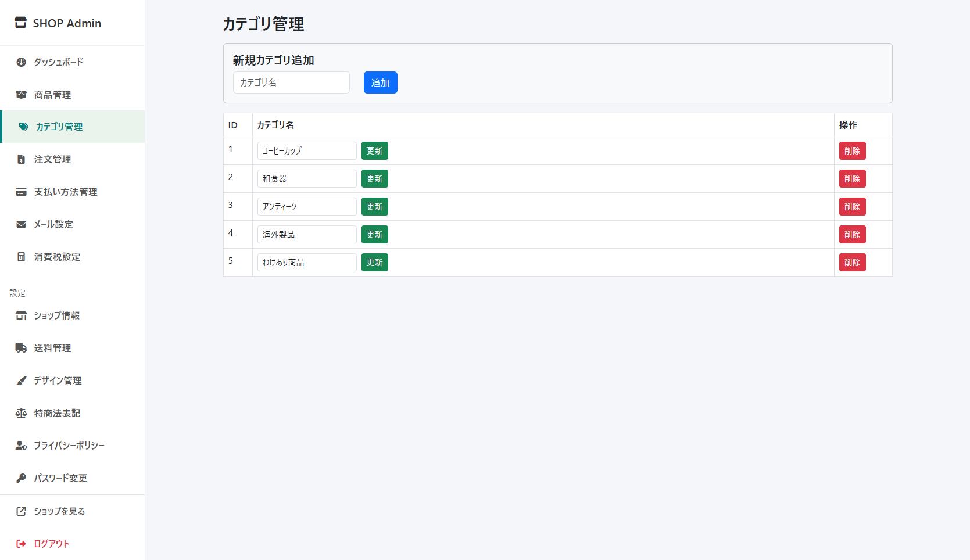Click the password change key icon

click(x=22, y=478)
